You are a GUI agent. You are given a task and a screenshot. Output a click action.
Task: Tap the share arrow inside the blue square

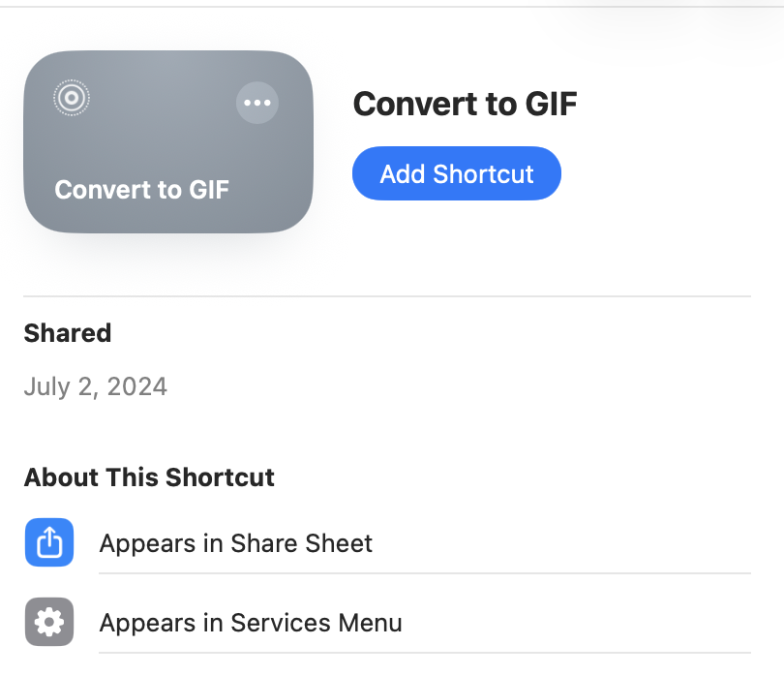coord(49,542)
